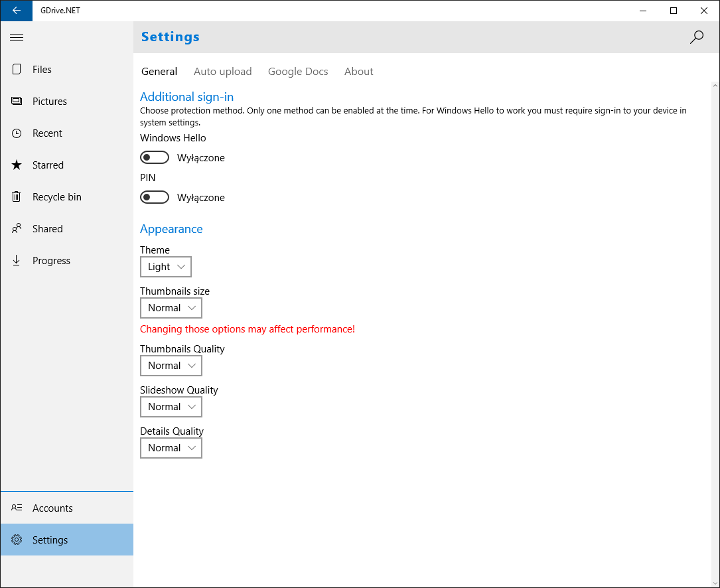Open the Recycle bin
This screenshot has height=588, width=720.
coord(56,196)
